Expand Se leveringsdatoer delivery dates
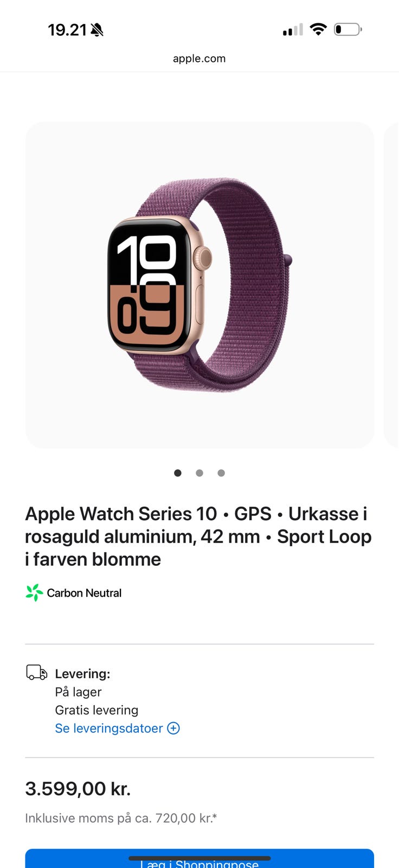 click(117, 728)
